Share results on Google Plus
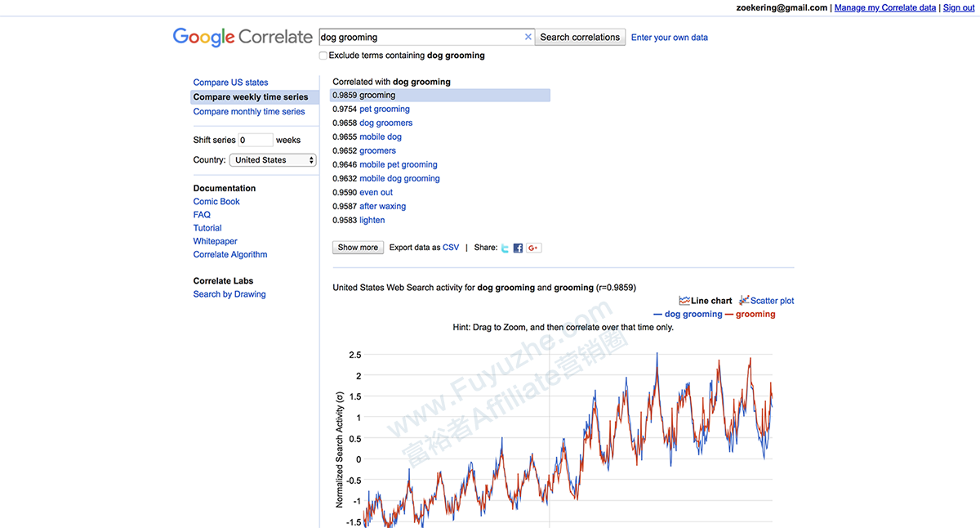 click(533, 248)
